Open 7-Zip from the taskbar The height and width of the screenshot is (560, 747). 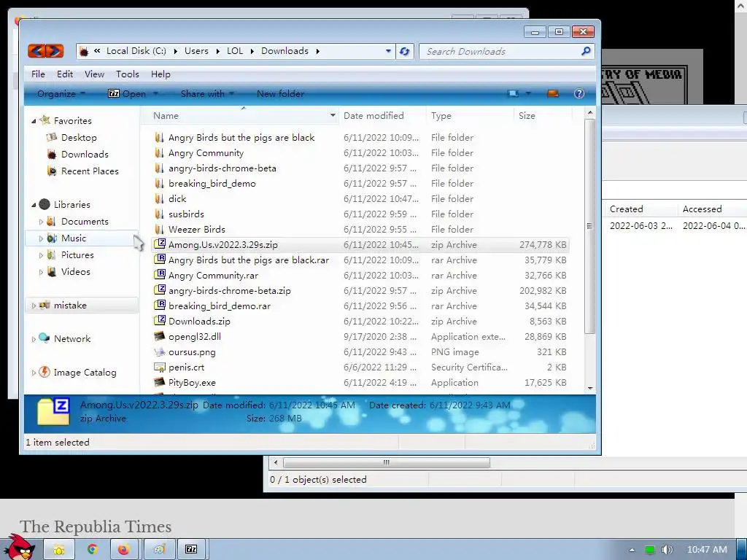pyautogui.click(x=191, y=550)
